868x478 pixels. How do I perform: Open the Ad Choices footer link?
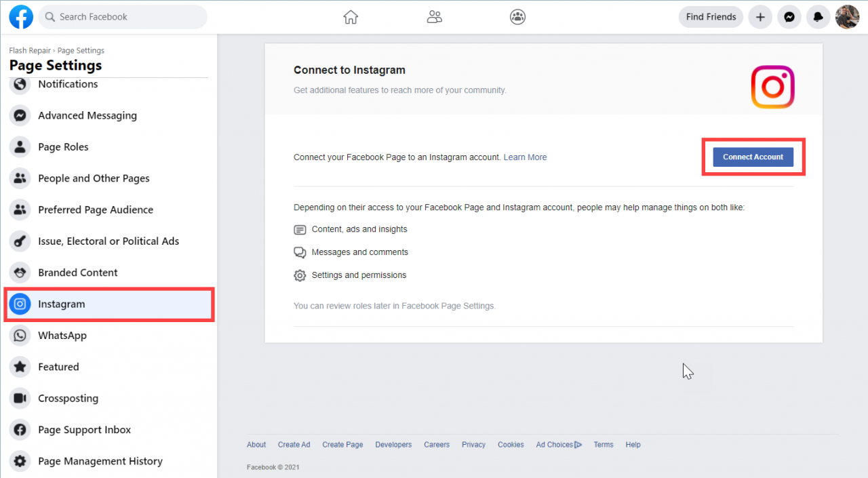pyautogui.click(x=559, y=445)
